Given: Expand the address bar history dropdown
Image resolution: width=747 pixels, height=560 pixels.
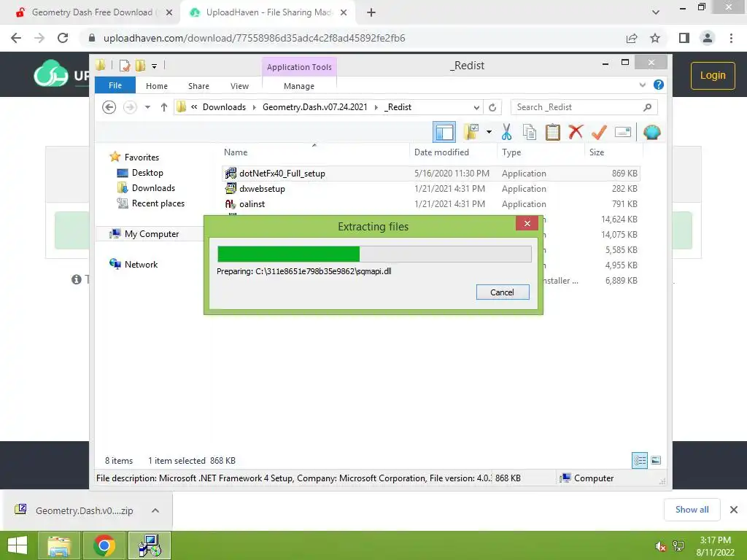Looking at the screenshot, I should (x=476, y=108).
